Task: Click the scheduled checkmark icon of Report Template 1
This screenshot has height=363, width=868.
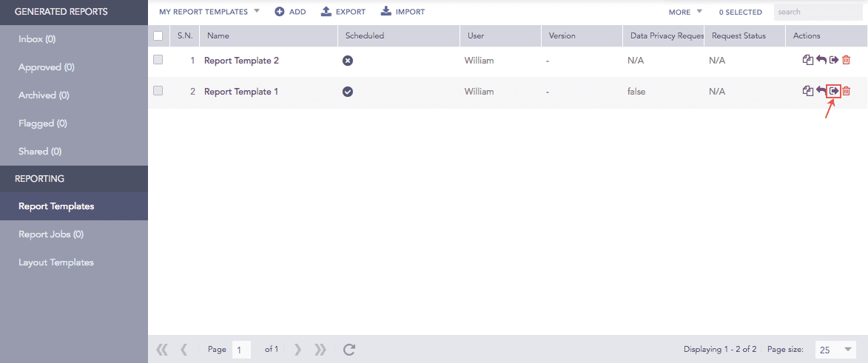Action: [348, 92]
